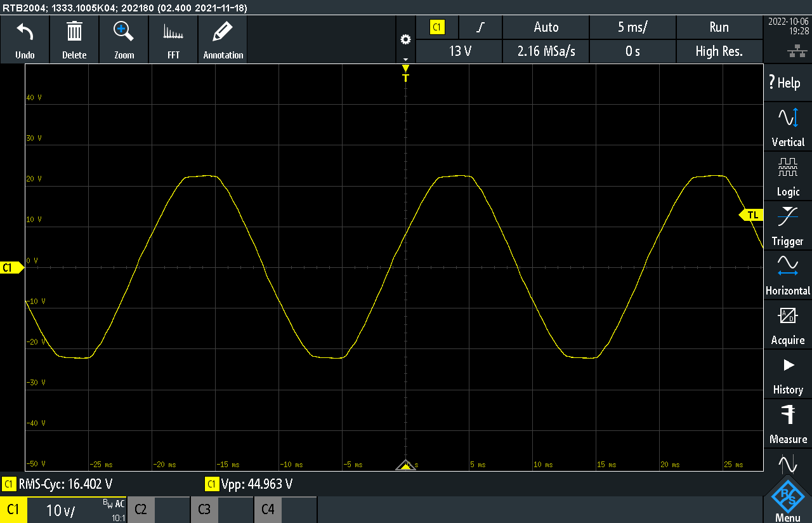Enable channel C3
The image size is (812, 523).
point(204,510)
